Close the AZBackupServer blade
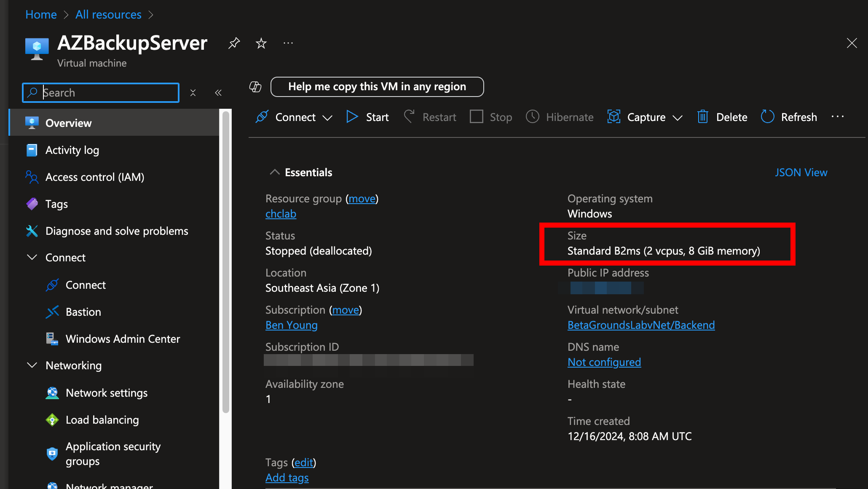 852,43
